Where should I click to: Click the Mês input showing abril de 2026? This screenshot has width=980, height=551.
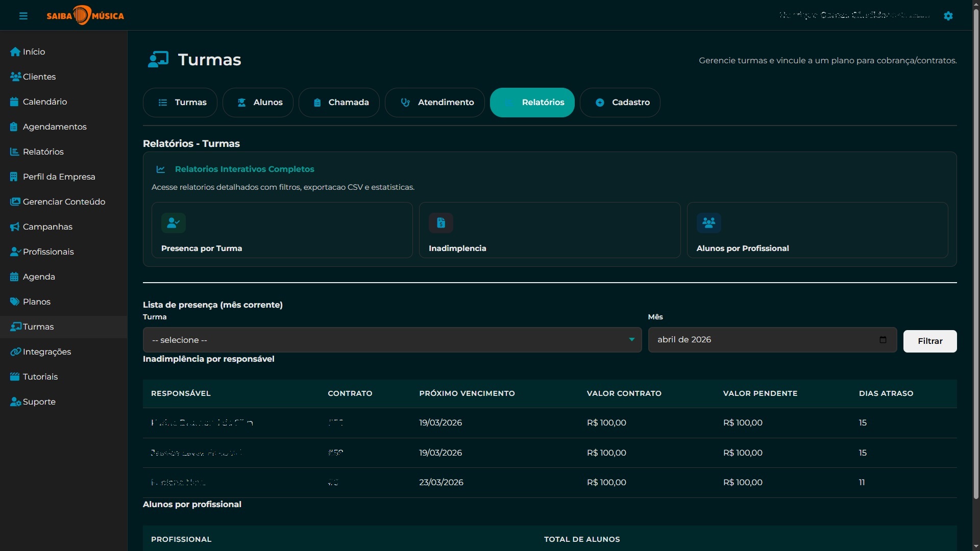point(772,340)
